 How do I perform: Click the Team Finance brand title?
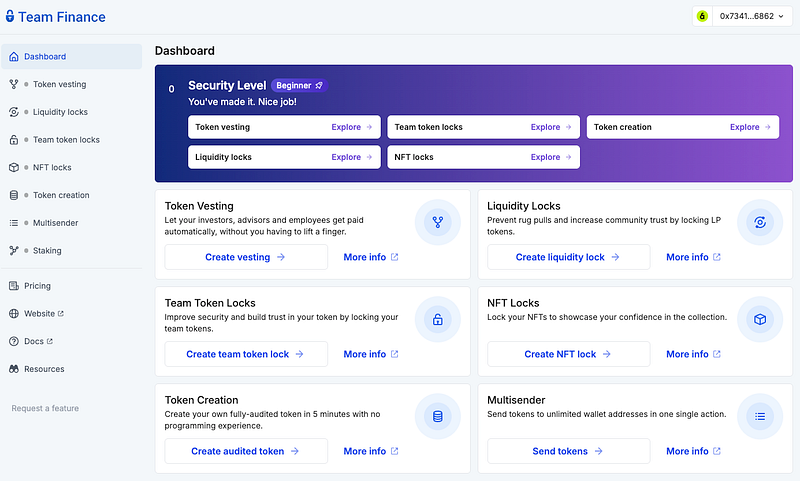[62, 17]
